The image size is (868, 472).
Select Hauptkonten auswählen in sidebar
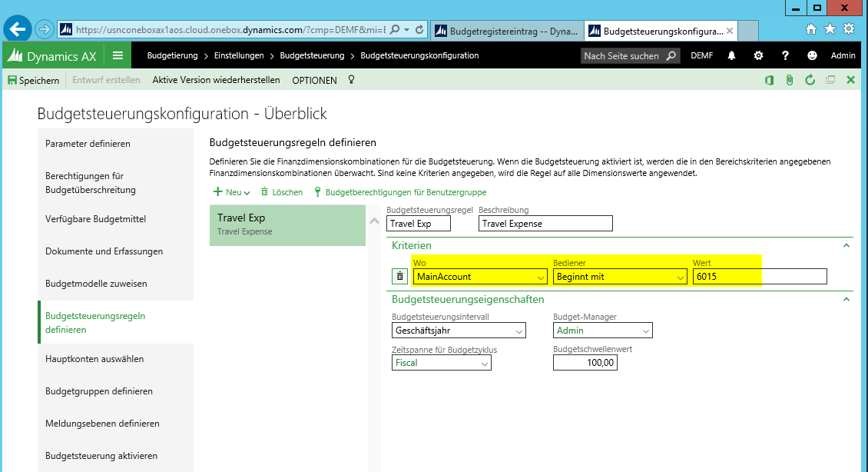[x=94, y=359]
